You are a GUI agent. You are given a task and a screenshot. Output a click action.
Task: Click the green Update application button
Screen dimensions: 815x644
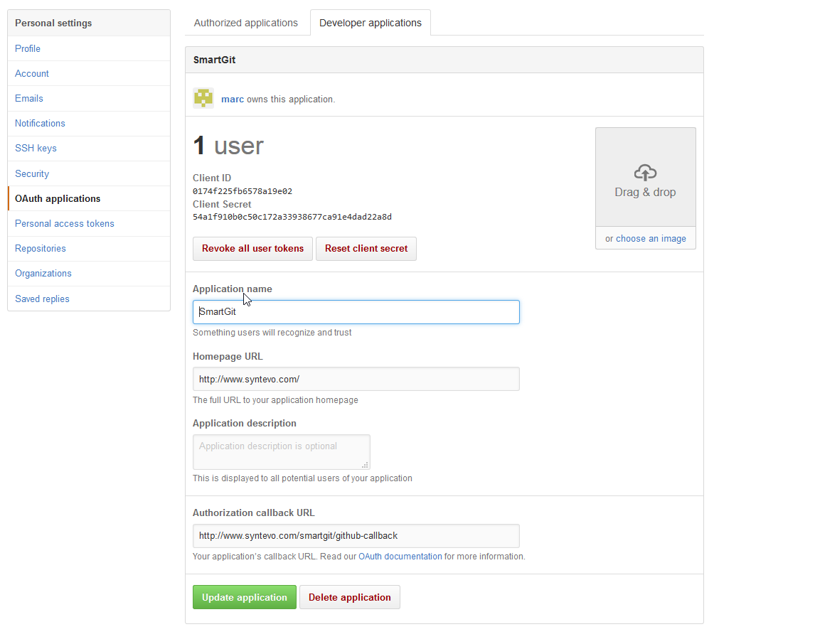click(245, 597)
